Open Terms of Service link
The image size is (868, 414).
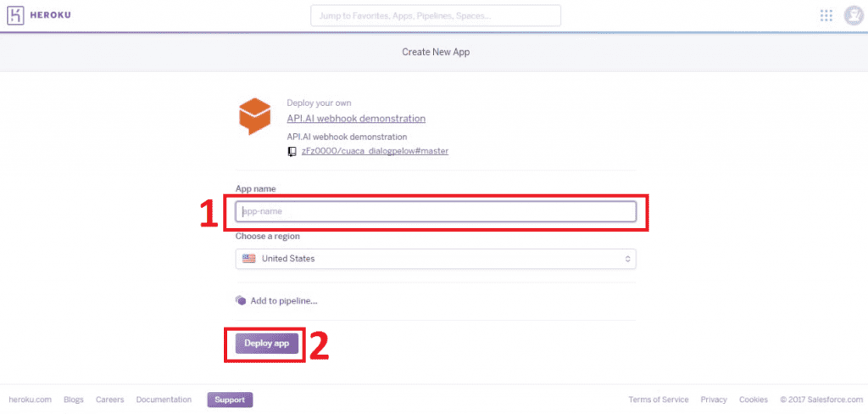[x=659, y=400]
